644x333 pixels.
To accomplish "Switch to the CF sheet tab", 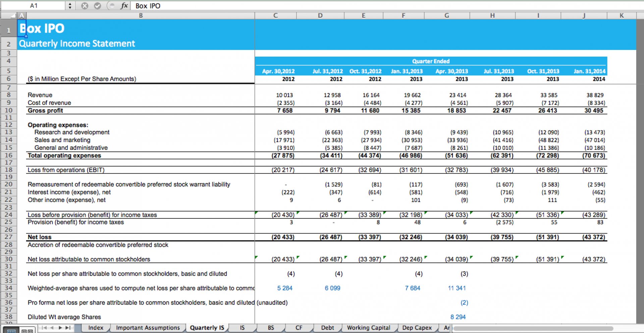I will (x=299, y=328).
